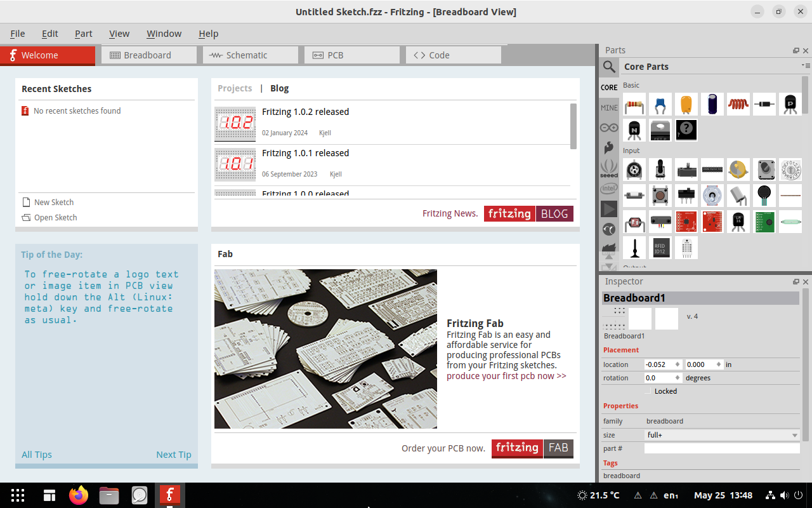Open 'Fritzing 1.0.1 released' blog post
Viewport: 812px width, 508px height.
click(306, 153)
